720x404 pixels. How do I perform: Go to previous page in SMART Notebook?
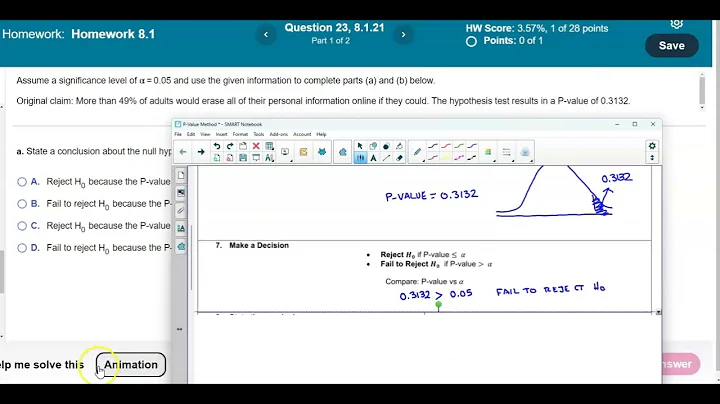coord(183,152)
